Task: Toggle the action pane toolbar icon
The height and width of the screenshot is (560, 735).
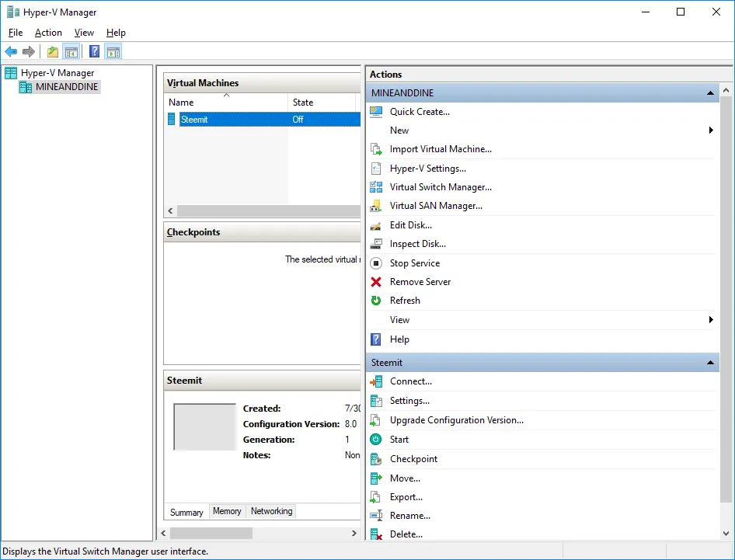Action: point(113,51)
